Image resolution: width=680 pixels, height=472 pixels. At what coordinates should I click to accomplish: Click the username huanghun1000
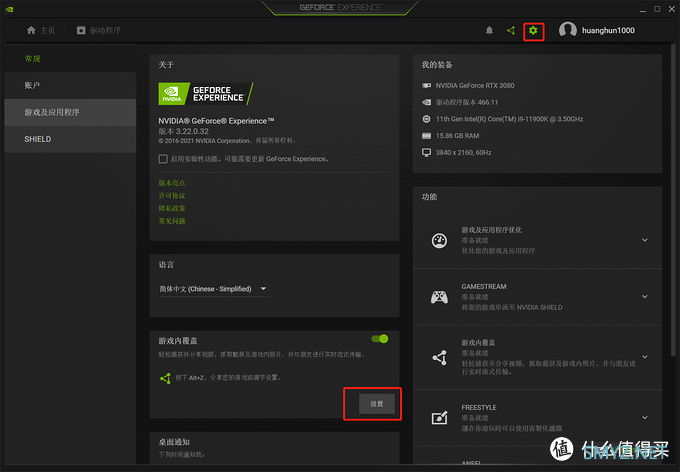[x=608, y=30]
